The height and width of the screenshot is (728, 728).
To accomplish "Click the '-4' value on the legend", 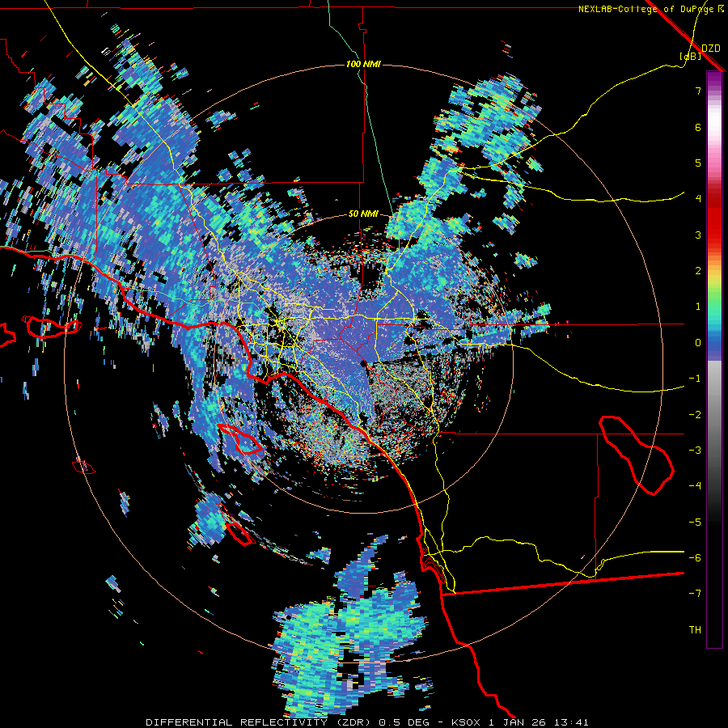I will (x=695, y=485).
